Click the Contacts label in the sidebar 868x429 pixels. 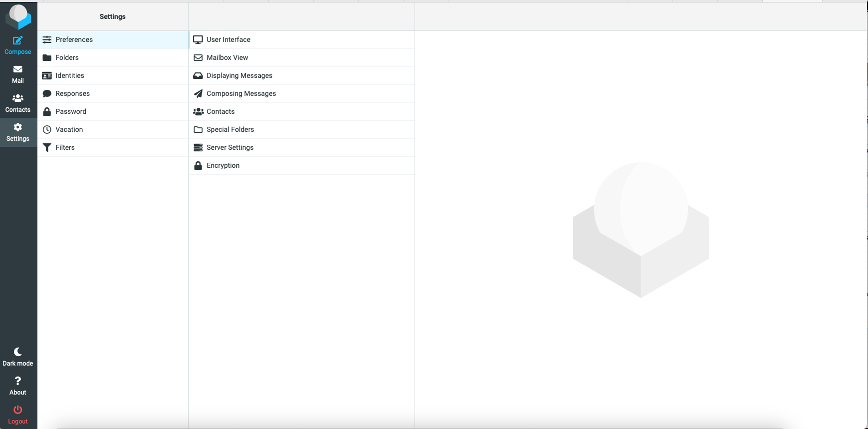pos(17,110)
